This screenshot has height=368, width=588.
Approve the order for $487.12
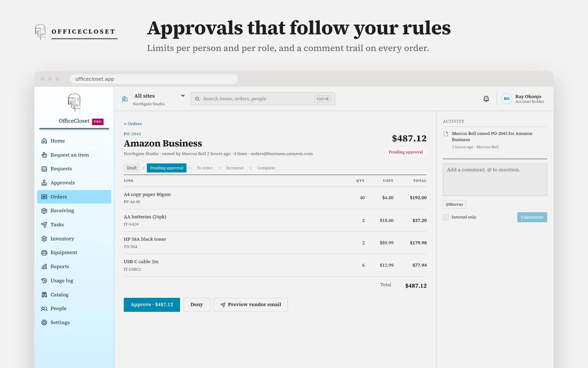[x=152, y=305]
